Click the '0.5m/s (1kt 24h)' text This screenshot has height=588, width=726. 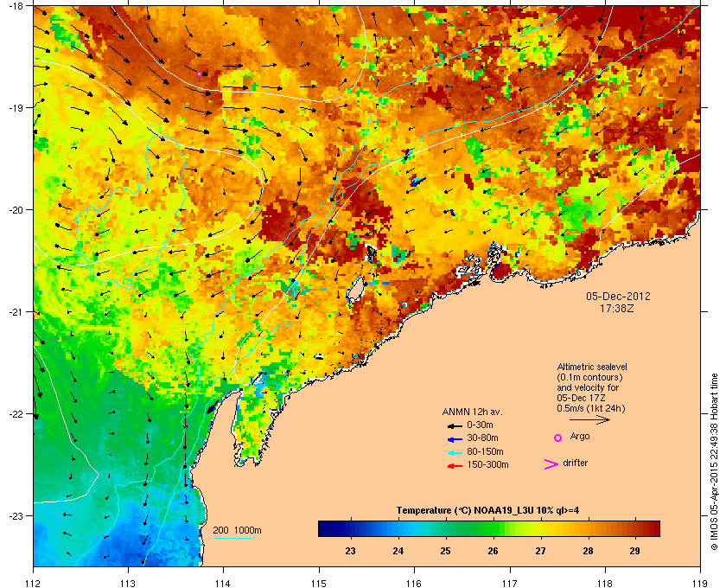point(591,409)
